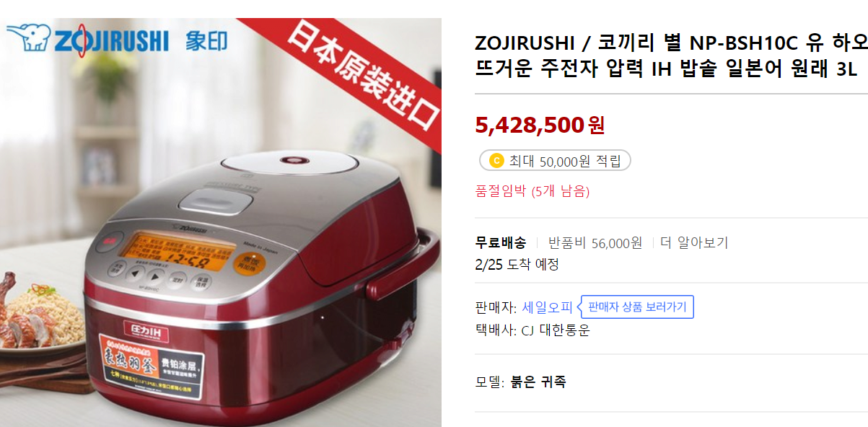
Task: Click the 품절임박 (5개 남음) stock notice
Action: [532, 191]
